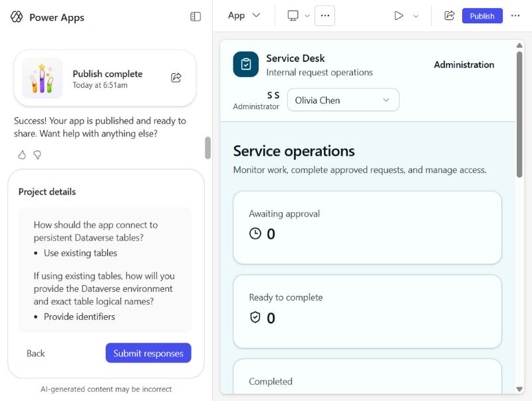Give thumbs up feedback
This screenshot has height=401, width=532.
point(22,155)
